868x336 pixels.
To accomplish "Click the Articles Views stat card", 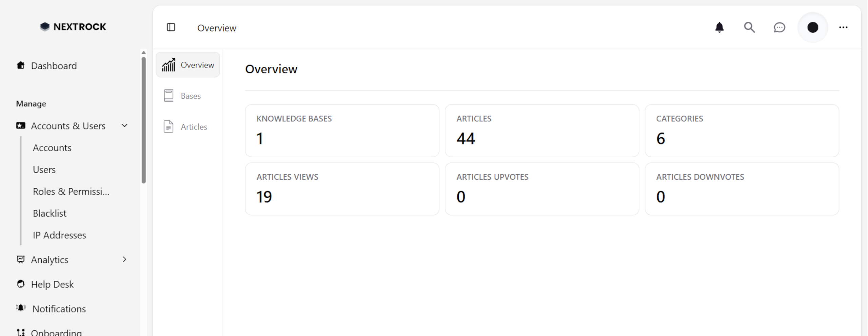I will (342, 189).
